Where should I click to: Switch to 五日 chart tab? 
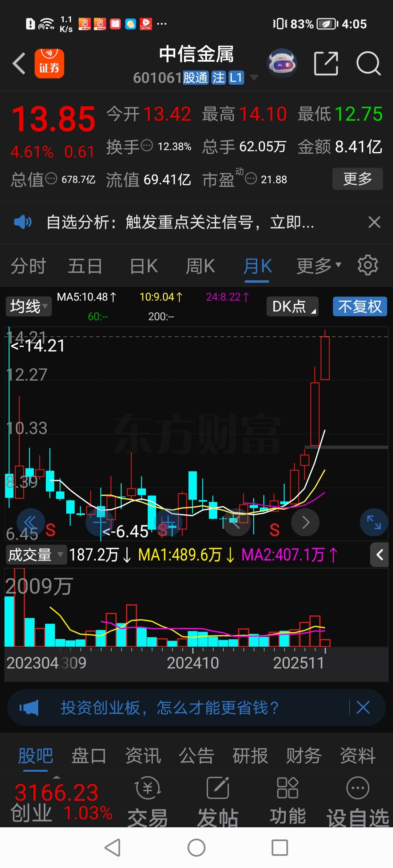pos(85,266)
